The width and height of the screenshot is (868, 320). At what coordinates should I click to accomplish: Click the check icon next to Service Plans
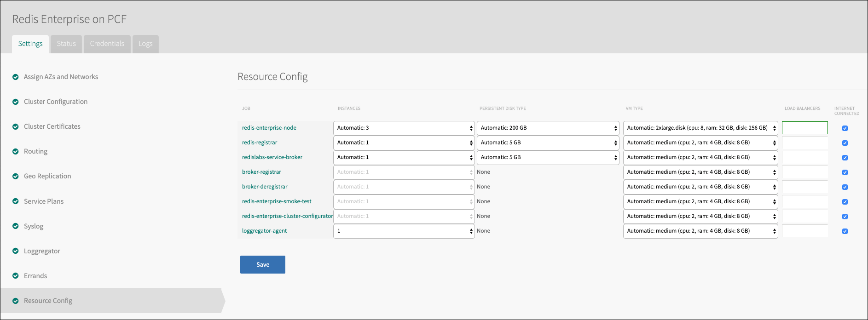click(16, 201)
